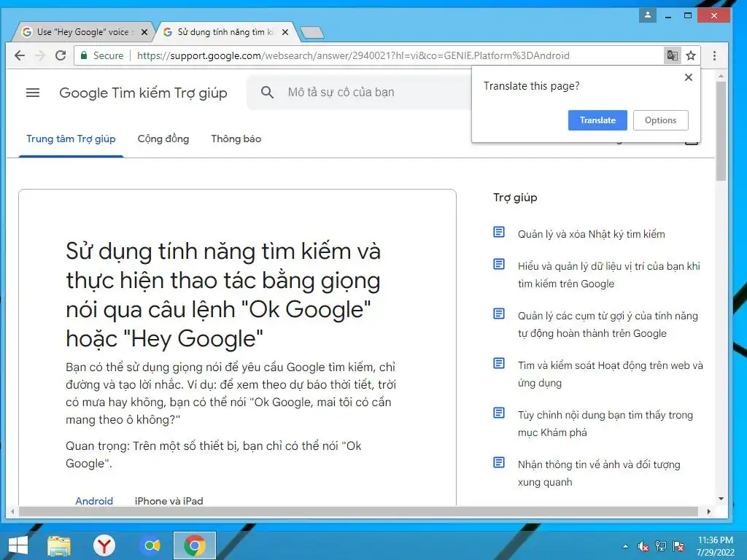Click the network tray icon
Viewport: 747px width, 560px height.
661,546
